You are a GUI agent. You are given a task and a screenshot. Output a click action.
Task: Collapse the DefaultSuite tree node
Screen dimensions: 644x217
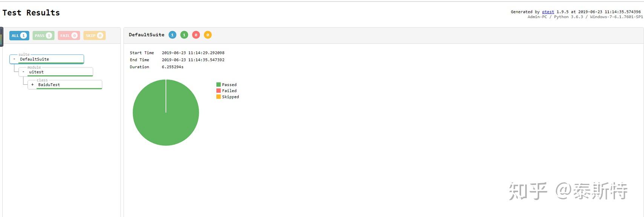click(x=14, y=59)
